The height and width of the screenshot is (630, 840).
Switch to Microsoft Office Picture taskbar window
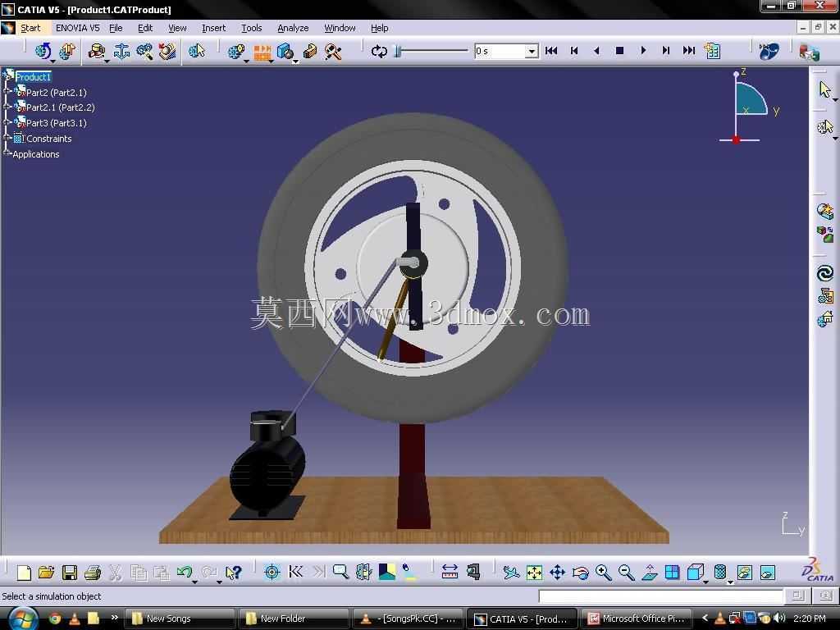tap(637, 619)
